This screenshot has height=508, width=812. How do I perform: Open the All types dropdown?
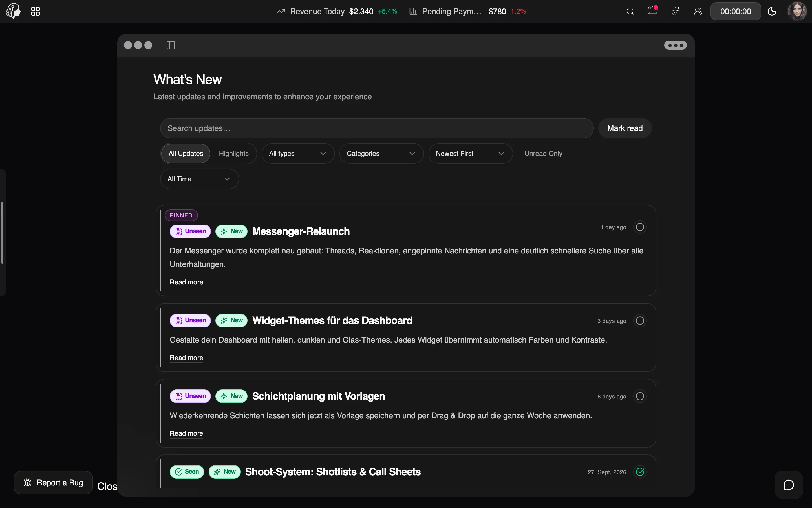point(298,154)
